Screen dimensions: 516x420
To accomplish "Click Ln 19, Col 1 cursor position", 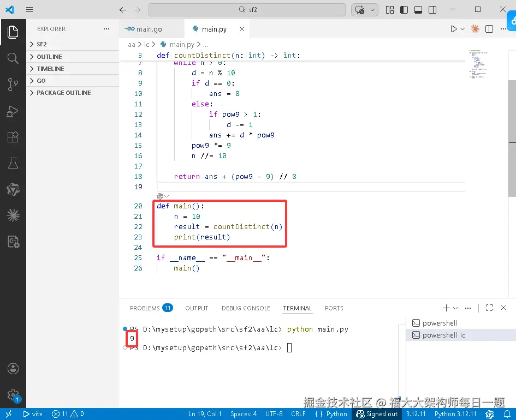I will click(205, 414).
